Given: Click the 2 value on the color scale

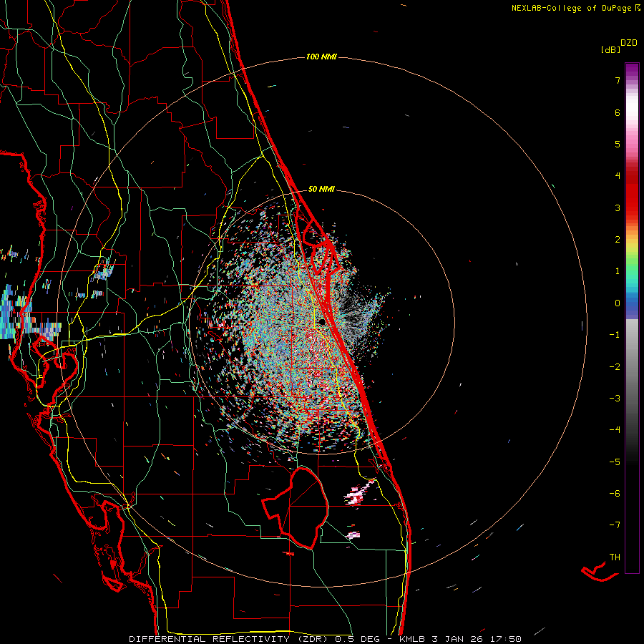Looking at the screenshot, I should (x=618, y=240).
